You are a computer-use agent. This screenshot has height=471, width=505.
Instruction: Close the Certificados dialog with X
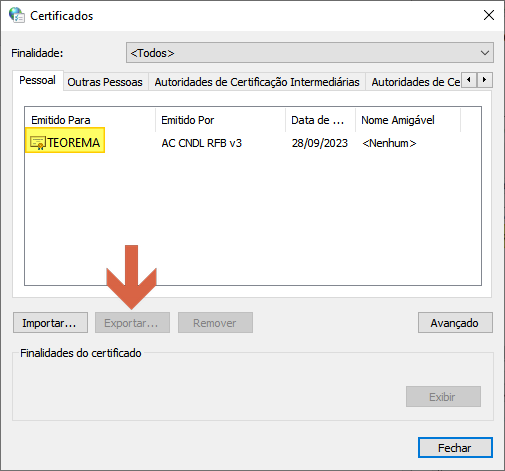[489, 15]
